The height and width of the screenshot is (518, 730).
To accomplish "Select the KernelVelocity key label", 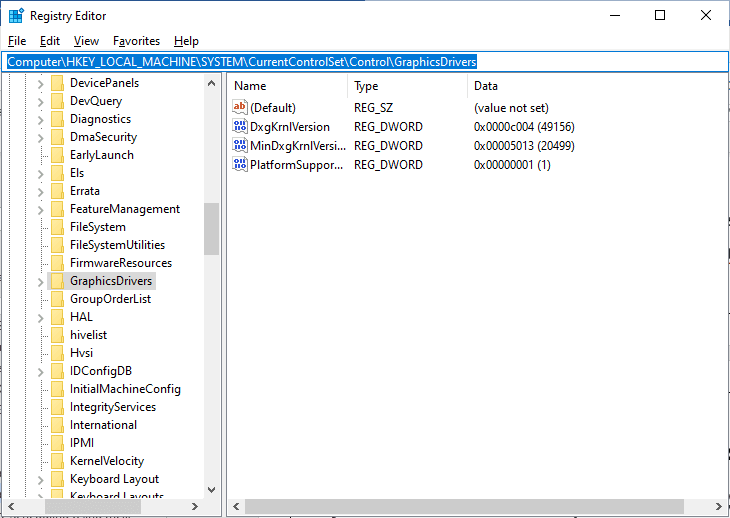I will pyautogui.click(x=107, y=461).
